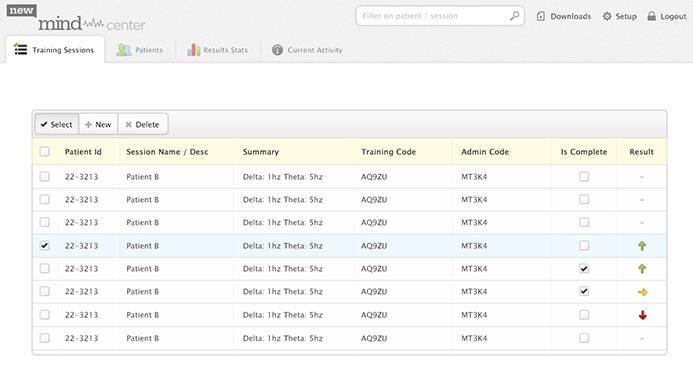Click the Patient Id column header
Screen dimensions: 693x391
click(x=83, y=152)
